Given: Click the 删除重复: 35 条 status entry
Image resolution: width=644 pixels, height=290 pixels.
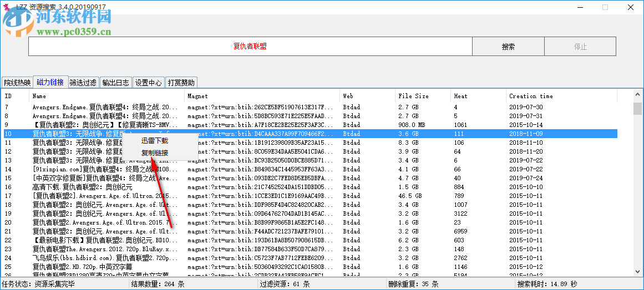Looking at the screenshot, I should (413, 284).
